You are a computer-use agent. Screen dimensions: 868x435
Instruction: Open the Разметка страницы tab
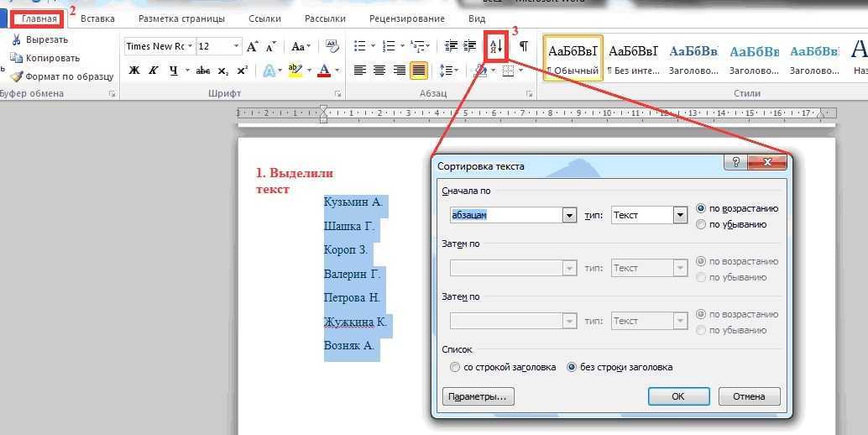coord(181,18)
